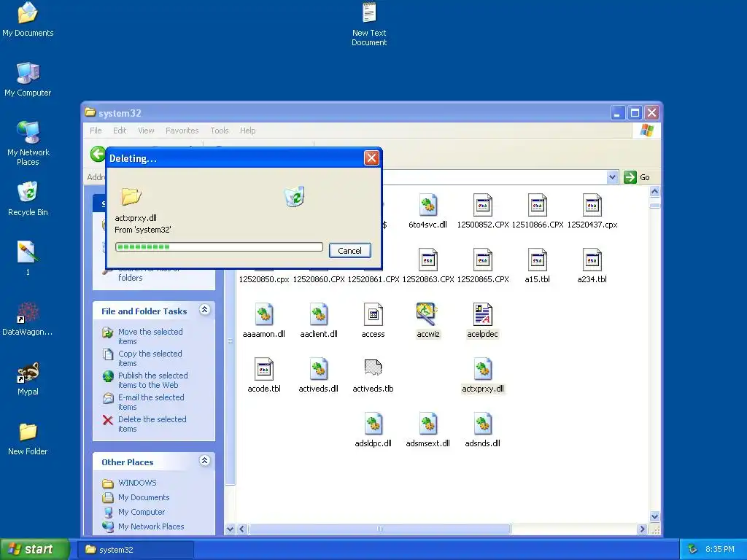The image size is (747, 560).
Task: Select the adsldpc.dll file
Action: 373,430
